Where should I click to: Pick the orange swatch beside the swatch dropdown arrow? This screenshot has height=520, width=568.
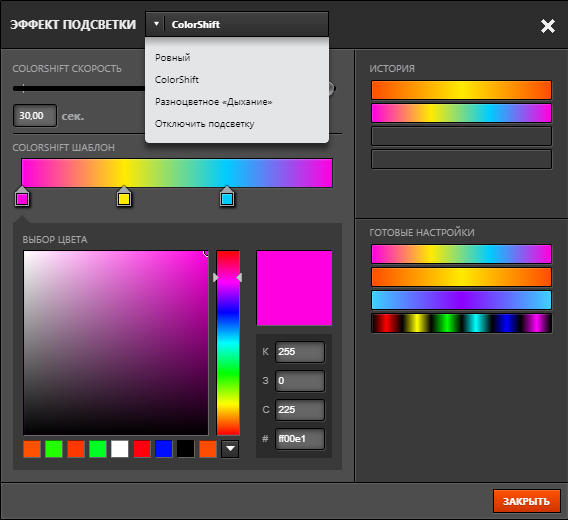pyautogui.click(x=208, y=449)
